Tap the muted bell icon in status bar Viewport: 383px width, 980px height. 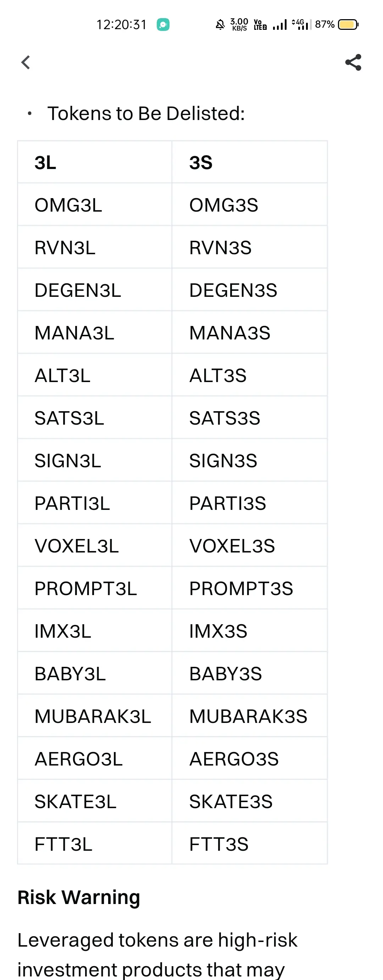point(220,25)
